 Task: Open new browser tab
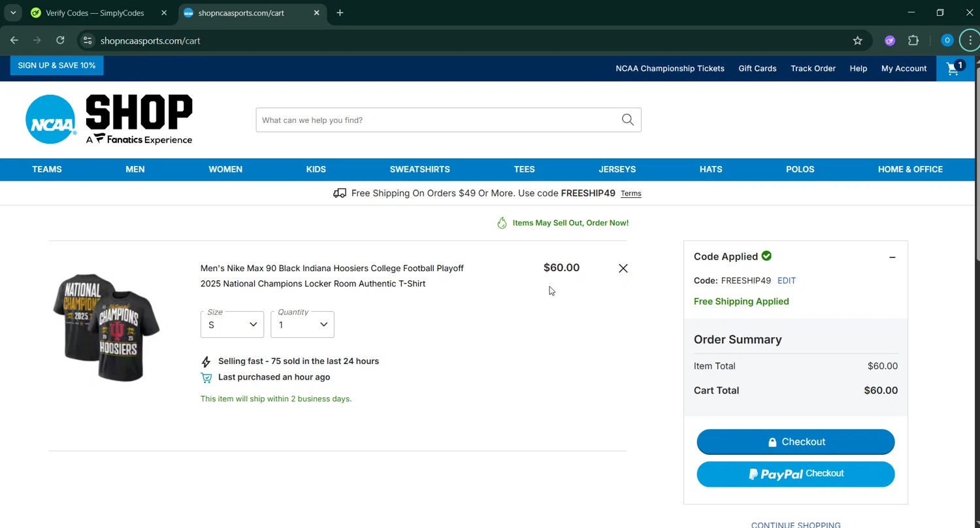click(340, 12)
